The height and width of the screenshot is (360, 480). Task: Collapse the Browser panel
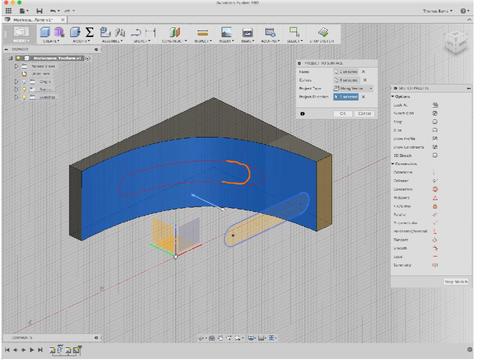6,49
